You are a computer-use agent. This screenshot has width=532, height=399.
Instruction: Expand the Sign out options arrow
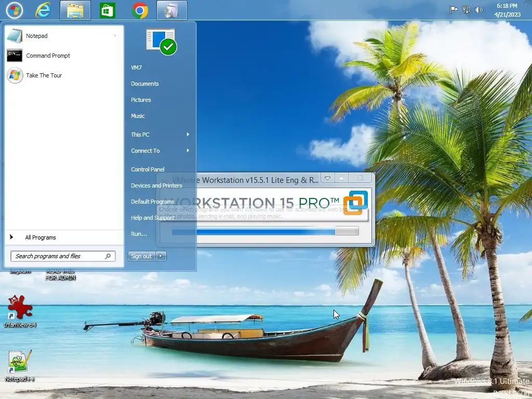[x=161, y=256]
